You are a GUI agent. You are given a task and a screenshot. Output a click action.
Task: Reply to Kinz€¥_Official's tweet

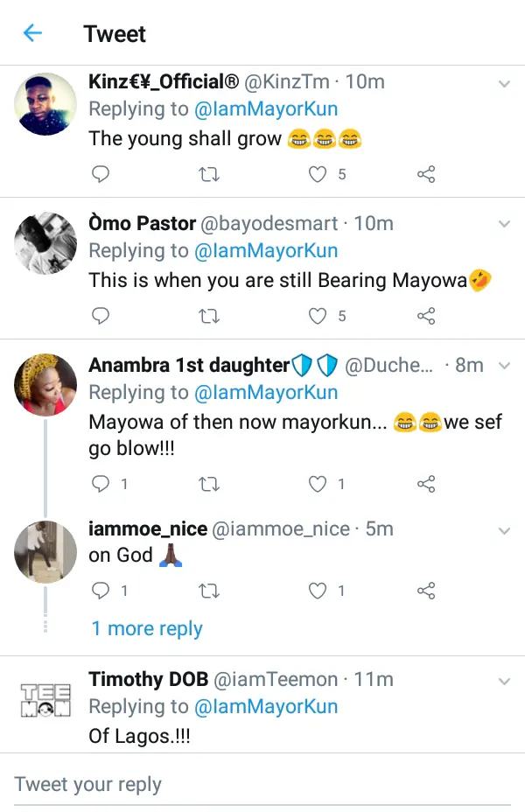(101, 174)
